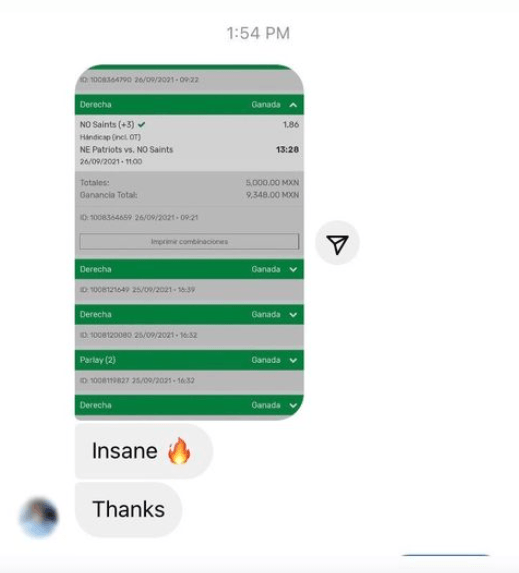Tap the Thanks message bubble
This screenshot has width=519, height=573.
128,509
